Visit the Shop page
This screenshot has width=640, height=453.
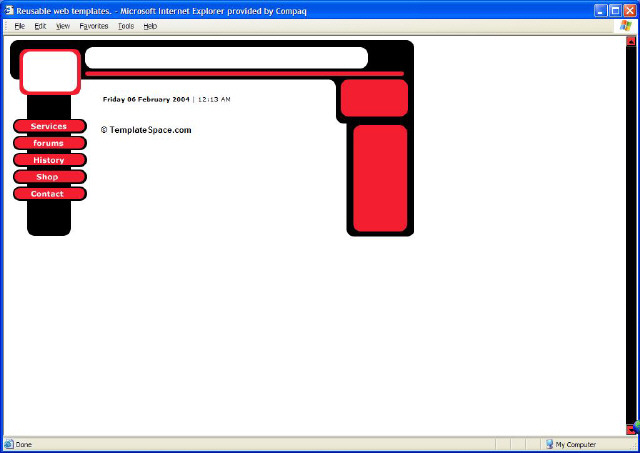tap(49, 177)
